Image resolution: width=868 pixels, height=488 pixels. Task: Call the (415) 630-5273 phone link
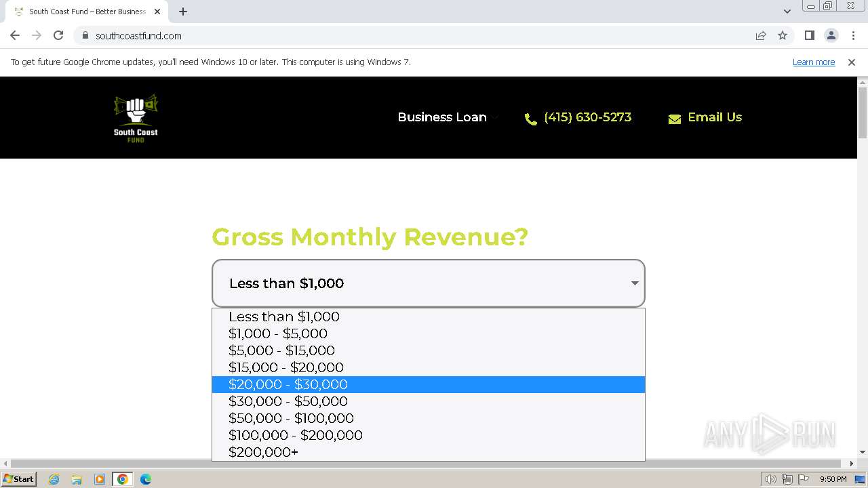click(587, 117)
